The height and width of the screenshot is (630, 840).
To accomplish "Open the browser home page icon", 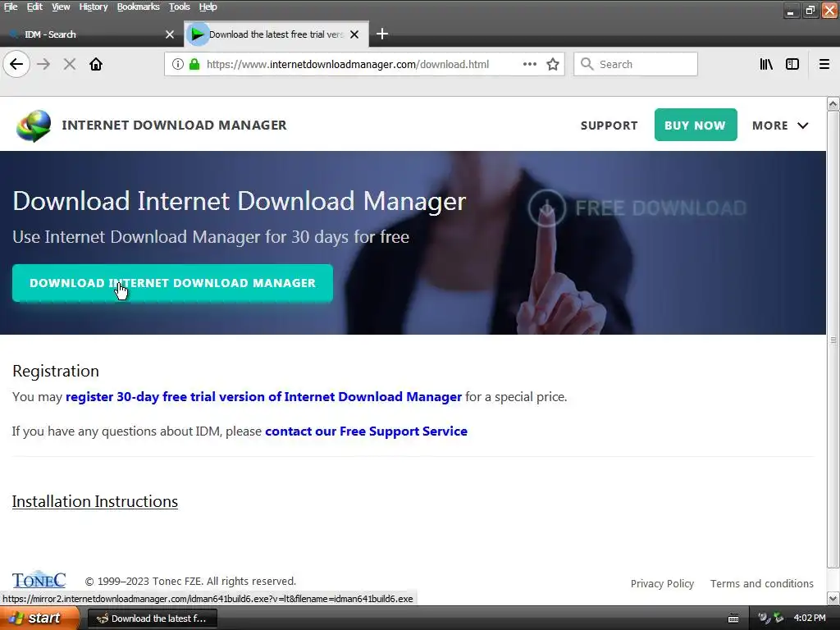I will (x=96, y=64).
